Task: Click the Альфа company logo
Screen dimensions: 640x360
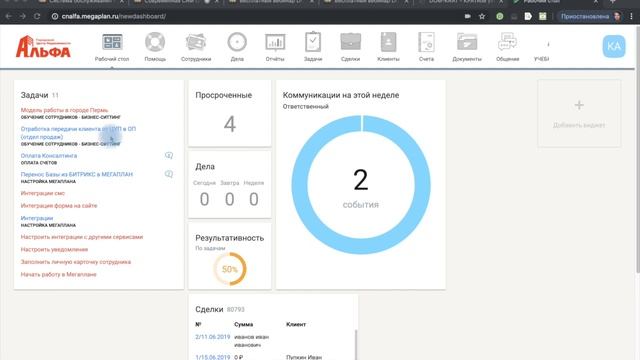Action: [x=43, y=47]
